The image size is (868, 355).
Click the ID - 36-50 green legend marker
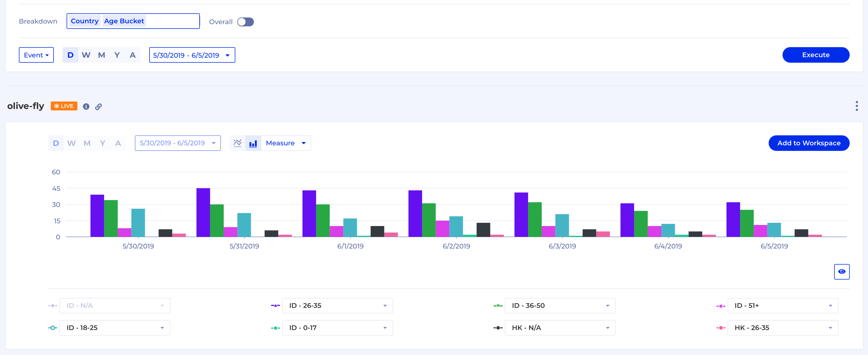498,305
